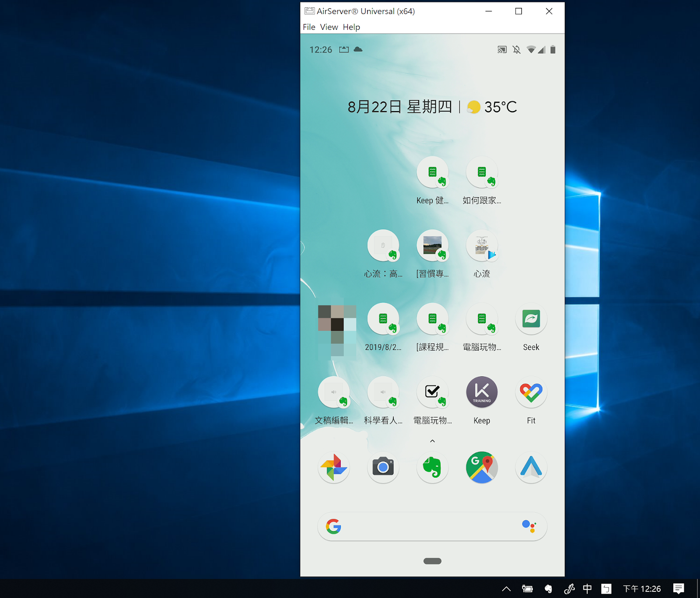Tap the muted notifications bell icon
This screenshot has height=598, width=700.
(x=517, y=50)
